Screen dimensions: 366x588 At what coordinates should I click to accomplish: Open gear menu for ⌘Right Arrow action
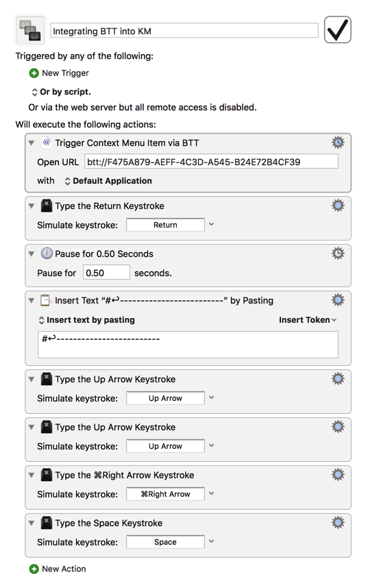[338, 475]
